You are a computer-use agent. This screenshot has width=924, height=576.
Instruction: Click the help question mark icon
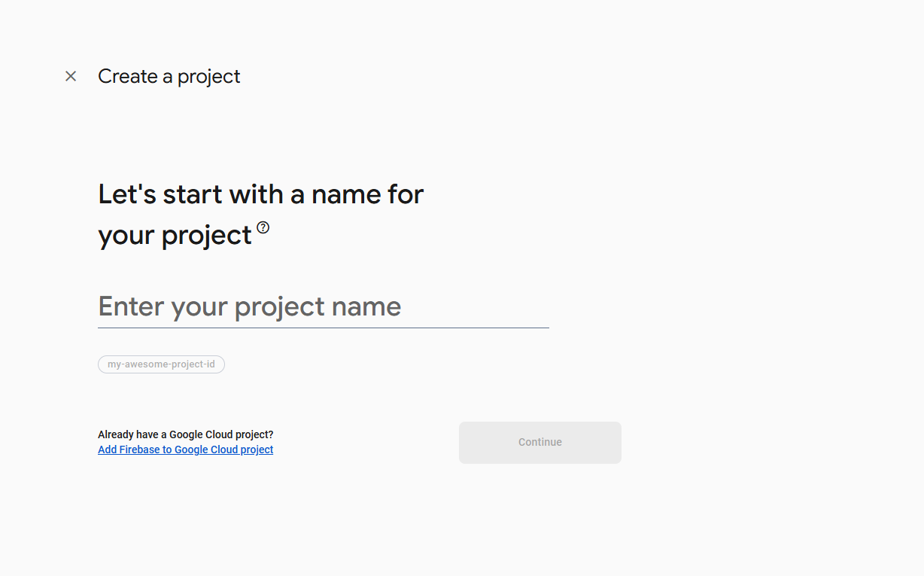click(x=263, y=227)
